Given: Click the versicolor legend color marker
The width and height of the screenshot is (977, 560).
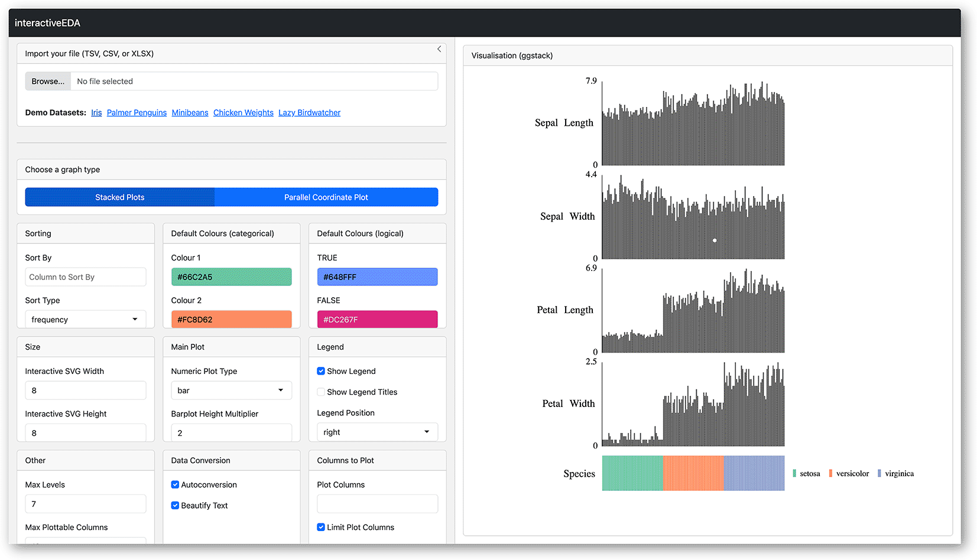Looking at the screenshot, I should pos(830,473).
